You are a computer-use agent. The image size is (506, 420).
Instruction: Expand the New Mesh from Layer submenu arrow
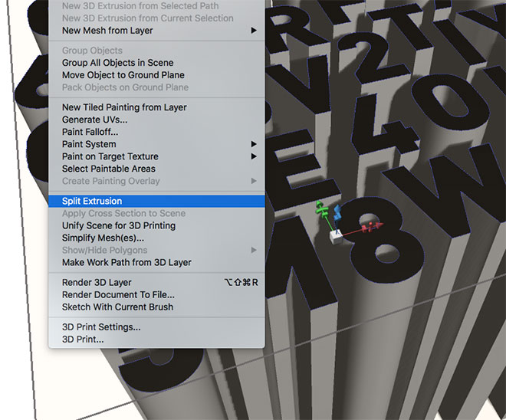tap(254, 31)
